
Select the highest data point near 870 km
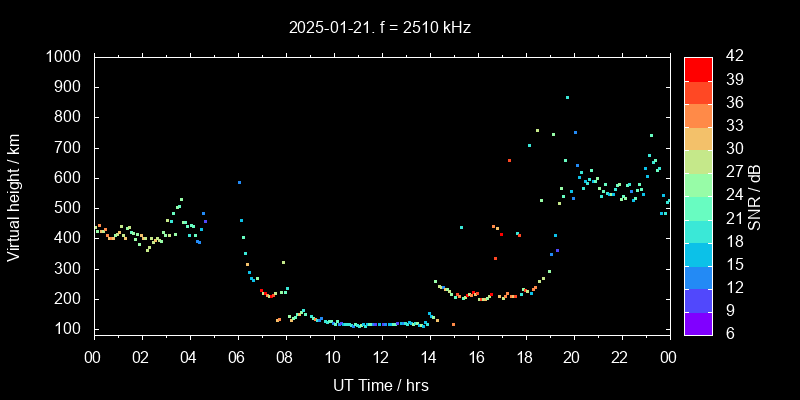point(567,97)
